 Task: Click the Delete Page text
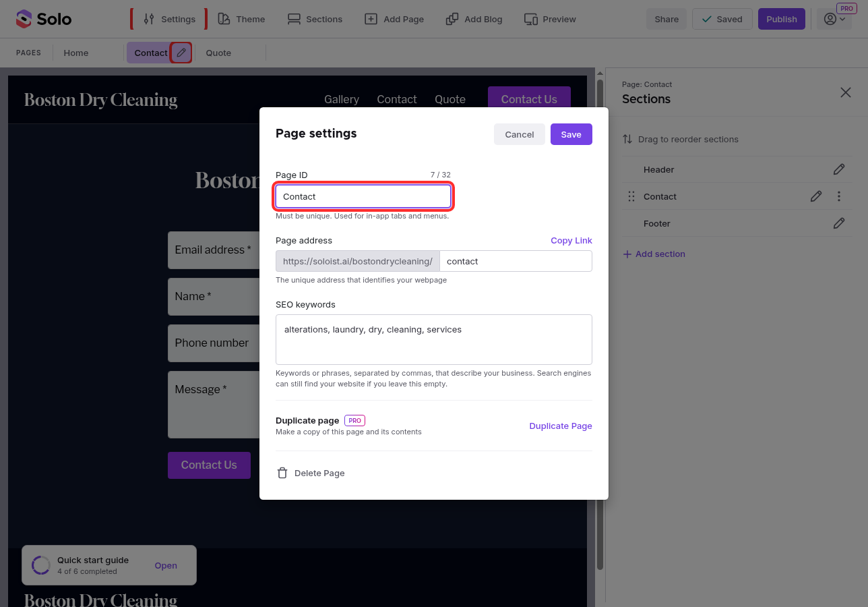[319, 473]
